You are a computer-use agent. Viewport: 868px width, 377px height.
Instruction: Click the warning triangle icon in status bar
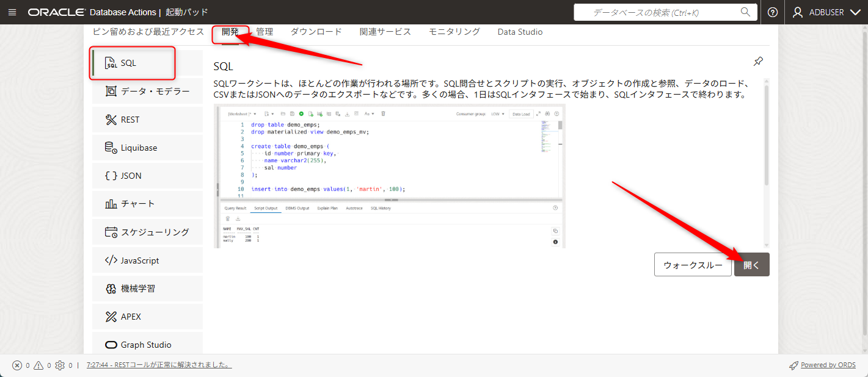(x=38, y=365)
